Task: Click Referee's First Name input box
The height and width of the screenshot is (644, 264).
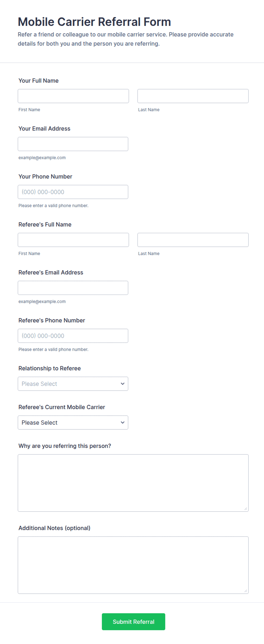Action: point(73,240)
